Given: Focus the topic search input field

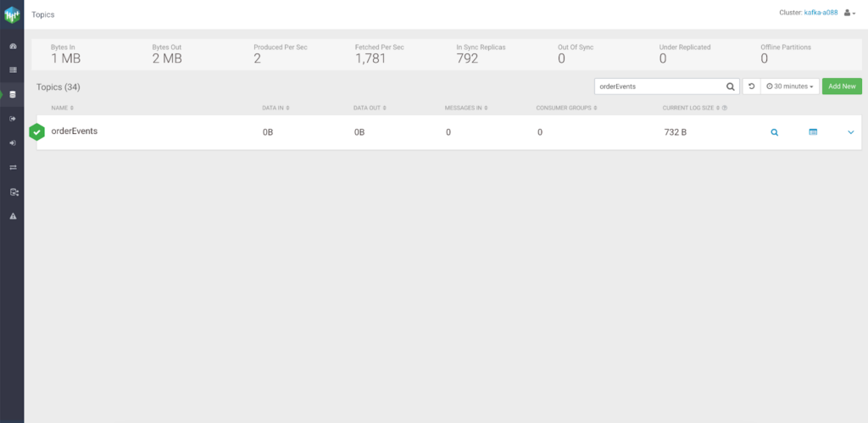Looking at the screenshot, I should (659, 86).
